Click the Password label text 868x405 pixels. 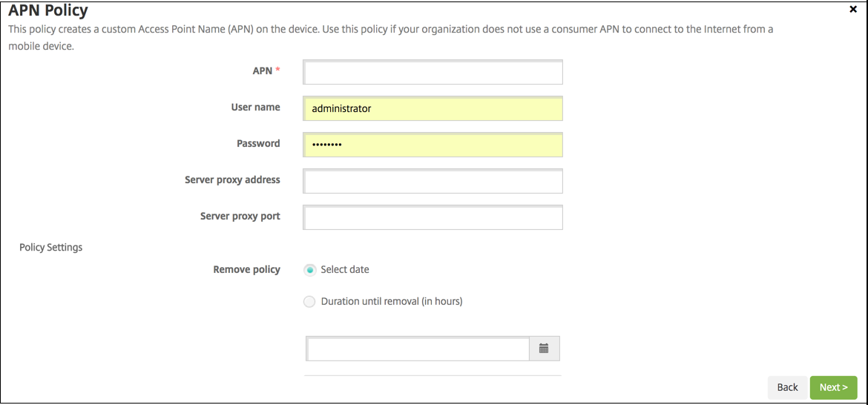pos(258,144)
